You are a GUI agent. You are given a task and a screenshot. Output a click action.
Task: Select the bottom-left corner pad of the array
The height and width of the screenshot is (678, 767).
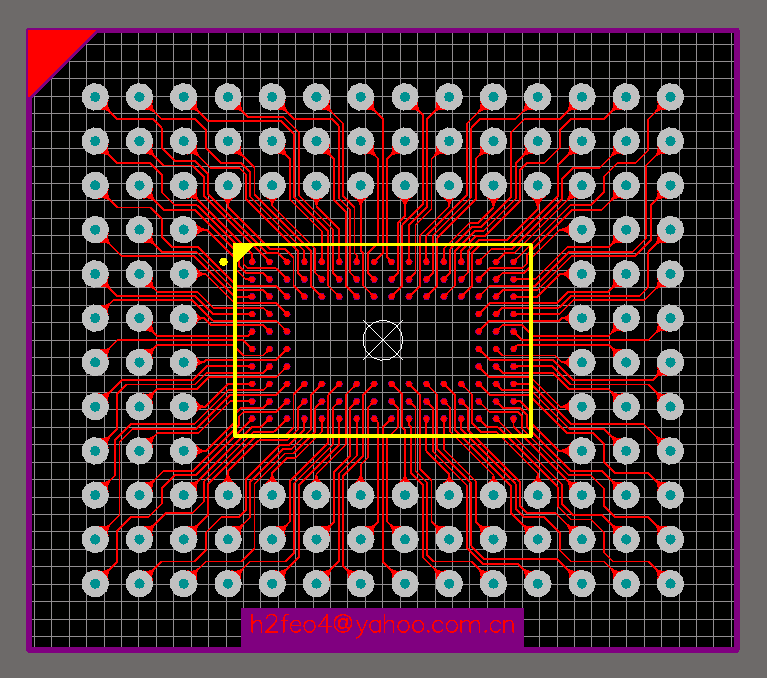[x=95, y=584]
